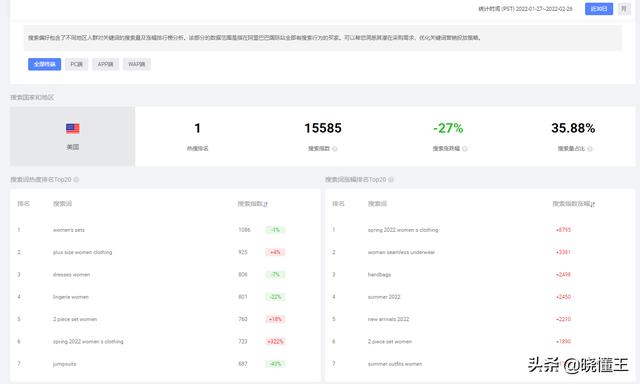Viewport: 640px width, 384px height.
Task: Click the handbags term in rising list
Action: 379,275
